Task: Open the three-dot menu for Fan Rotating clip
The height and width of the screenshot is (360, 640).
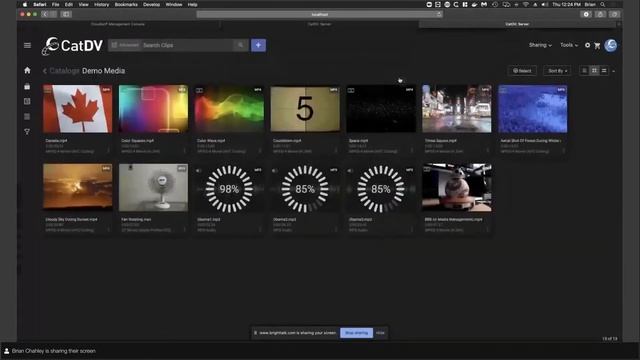Action: 184,229
